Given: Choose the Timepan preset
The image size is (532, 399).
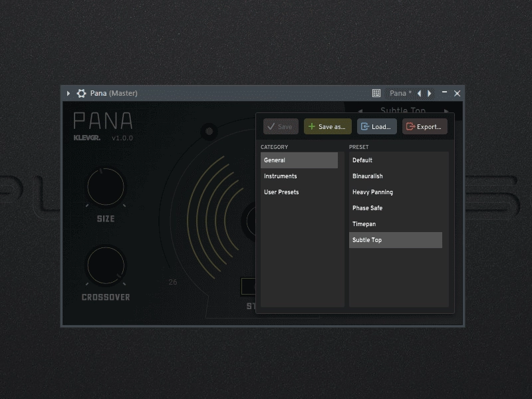Looking at the screenshot, I should (396, 224).
